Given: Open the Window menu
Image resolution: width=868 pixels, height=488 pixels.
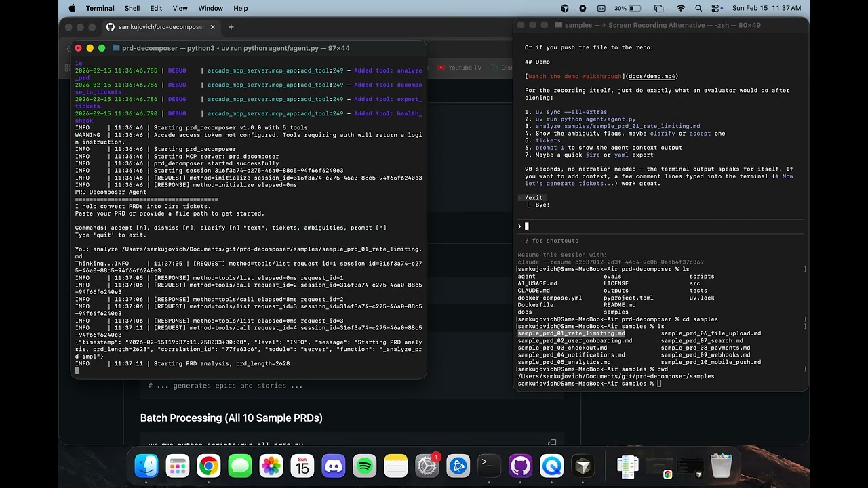Looking at the screenshot, I should tap(210, 8).
